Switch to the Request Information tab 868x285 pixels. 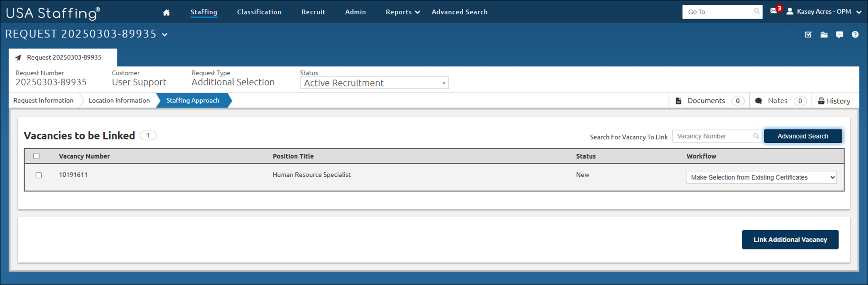(x=43, y=100)
